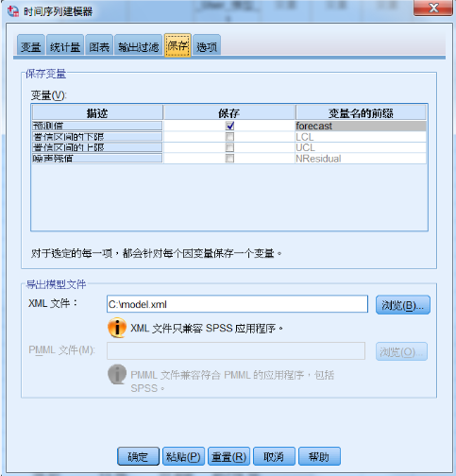Click the 确定 button
The height and width of the screenshot is (476, 456).
click(x=138, y=456)
